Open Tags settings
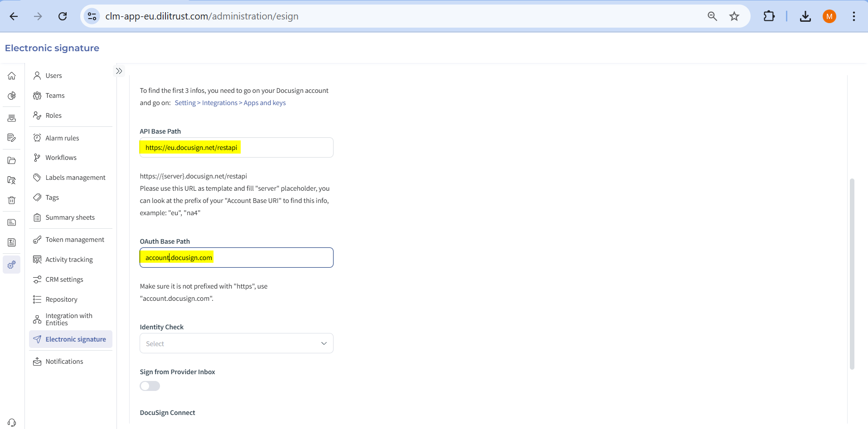This screenshot has width=868, height=429. 71,198
